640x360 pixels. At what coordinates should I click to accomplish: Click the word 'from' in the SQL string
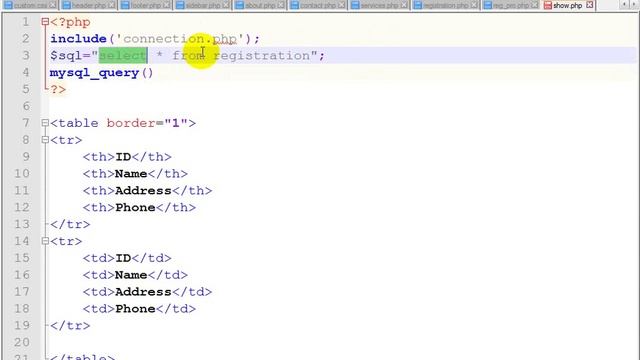pyautogui.click(x=188, y=56)
